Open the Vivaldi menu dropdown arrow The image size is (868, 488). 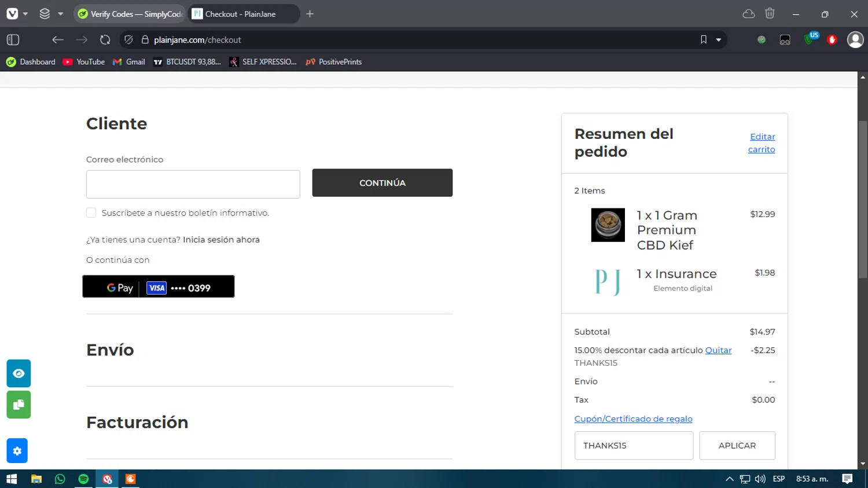point(25,14)
